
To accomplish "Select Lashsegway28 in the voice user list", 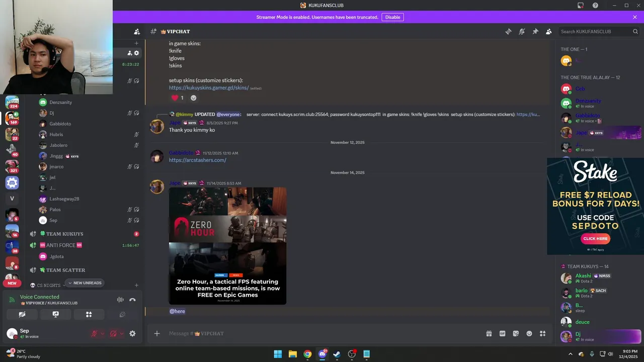I will pos(64,199).
